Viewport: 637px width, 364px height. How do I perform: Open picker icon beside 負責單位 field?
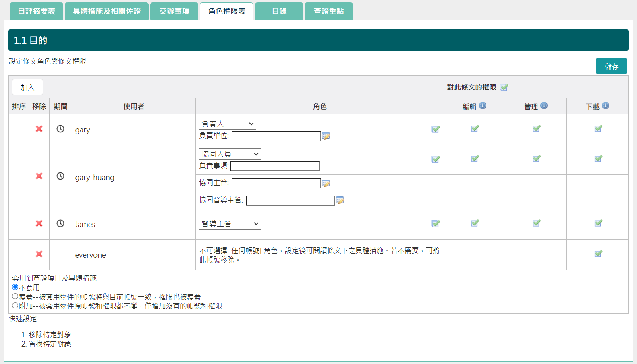326,136
